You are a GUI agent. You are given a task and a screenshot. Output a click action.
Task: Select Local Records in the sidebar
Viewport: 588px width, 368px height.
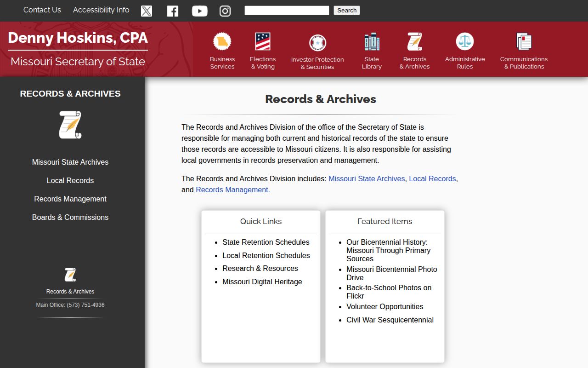(70, 180)
